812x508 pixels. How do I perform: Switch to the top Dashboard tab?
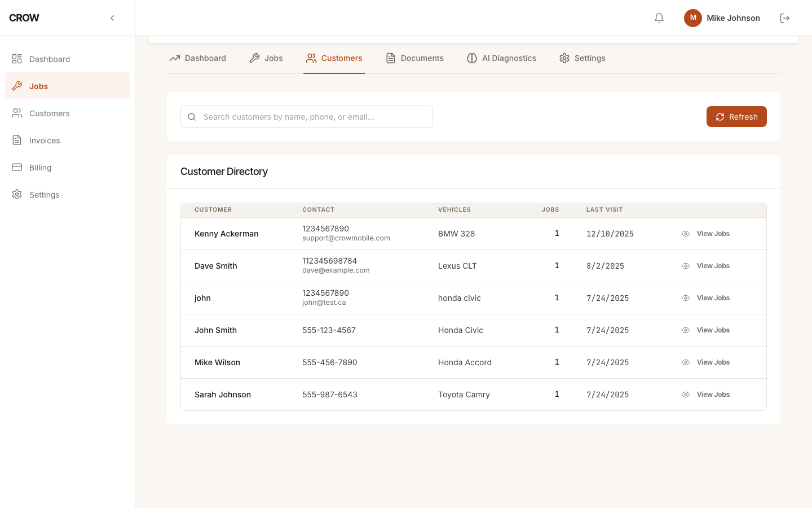[198, 58]
